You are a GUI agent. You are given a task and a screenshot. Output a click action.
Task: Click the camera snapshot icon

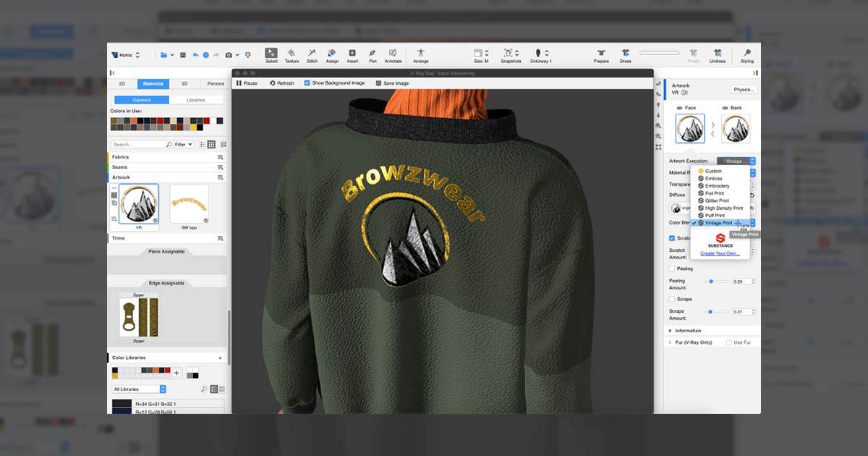coord(229,55)
